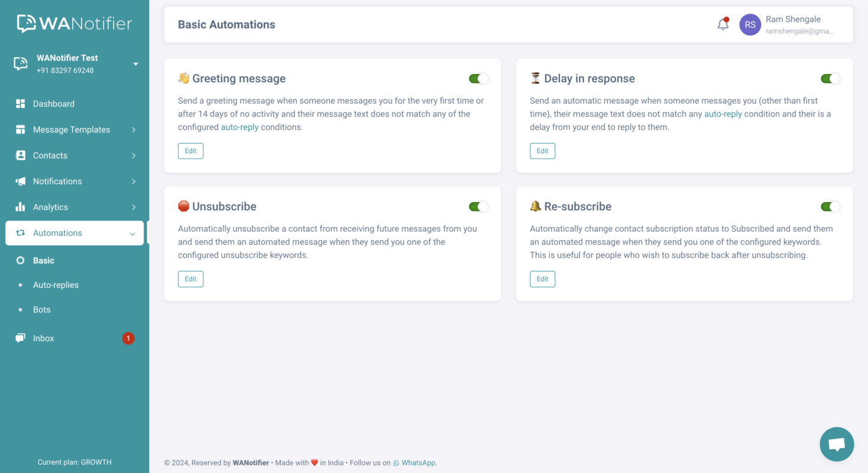
Task: Toggle the Re-subscribe automation switch
Action: (x=830, y=206)
